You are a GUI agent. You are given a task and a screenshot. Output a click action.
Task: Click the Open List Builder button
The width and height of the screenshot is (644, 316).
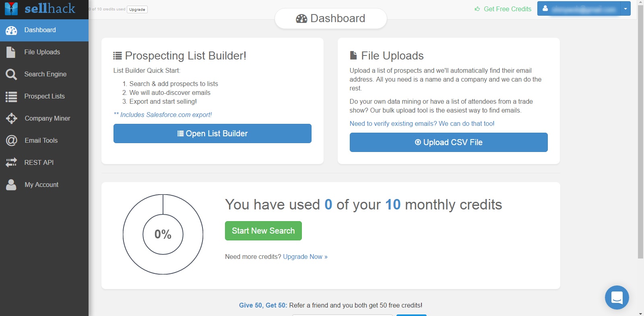tap(213, 133)
